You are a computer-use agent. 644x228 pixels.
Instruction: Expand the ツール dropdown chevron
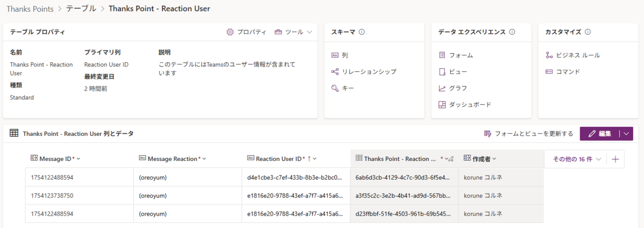click(x=309, y=32)
